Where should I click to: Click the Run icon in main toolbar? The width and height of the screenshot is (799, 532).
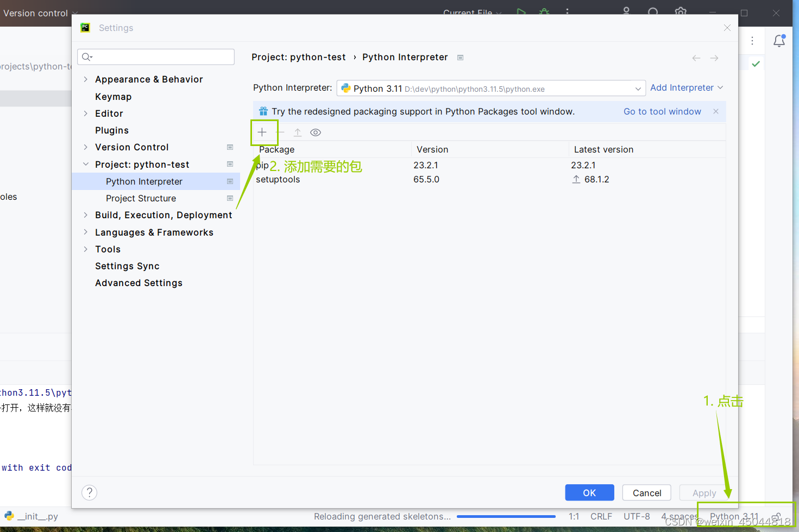coord(521,12)
